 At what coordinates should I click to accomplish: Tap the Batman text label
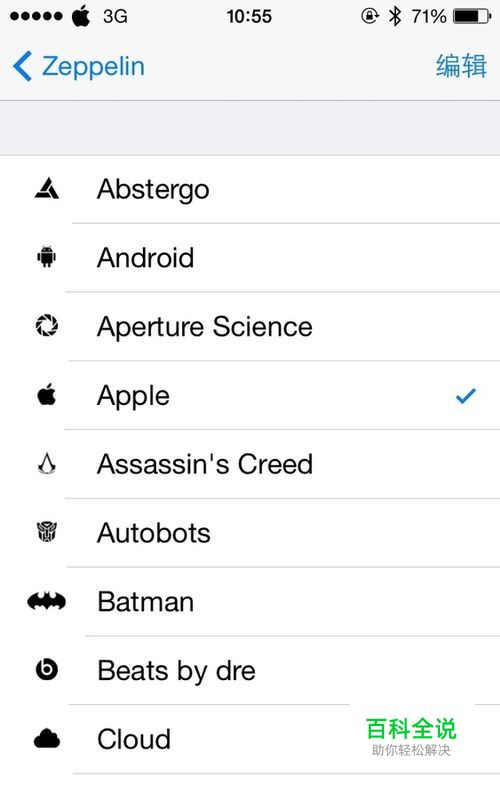point(146,602)
